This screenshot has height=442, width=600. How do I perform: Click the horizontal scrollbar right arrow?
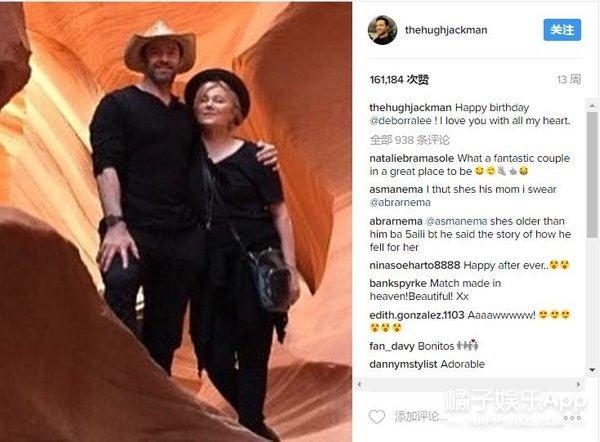point(579,384)
